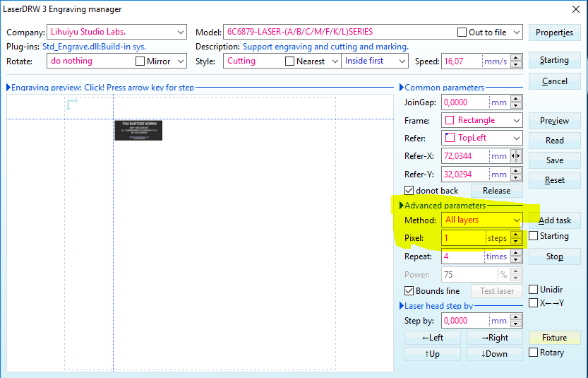Enable the Unidir checkbox

point(533,290)
